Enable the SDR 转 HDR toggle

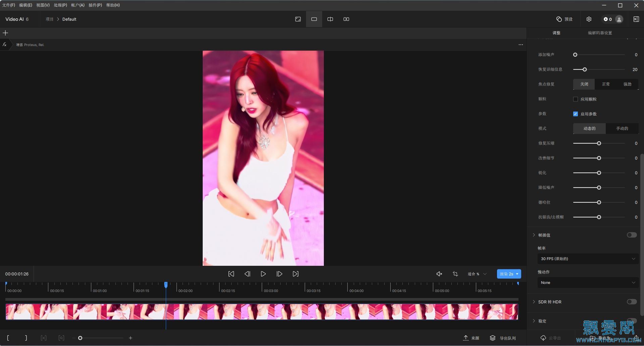pos(632,302)
